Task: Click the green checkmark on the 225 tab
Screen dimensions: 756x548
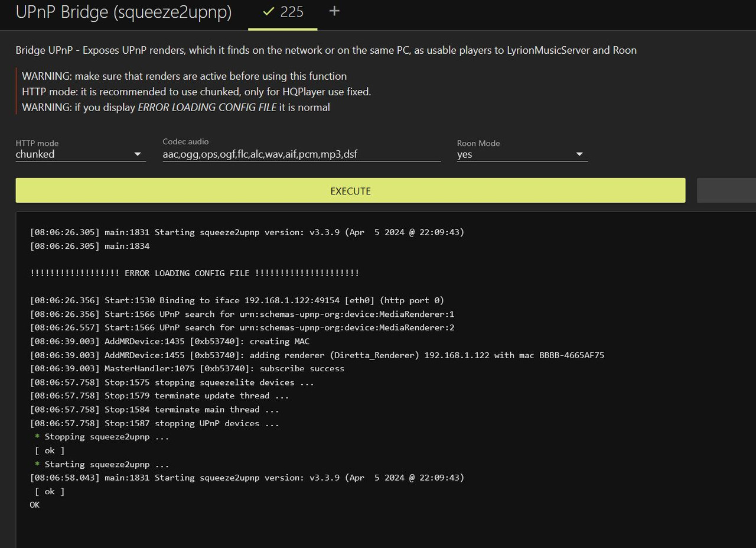Action: click(x=269, y=11)
